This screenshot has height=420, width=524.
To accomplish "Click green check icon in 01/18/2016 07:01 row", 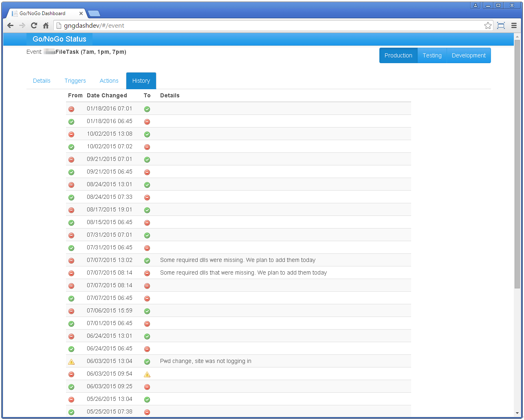I will tap(147, 109).
